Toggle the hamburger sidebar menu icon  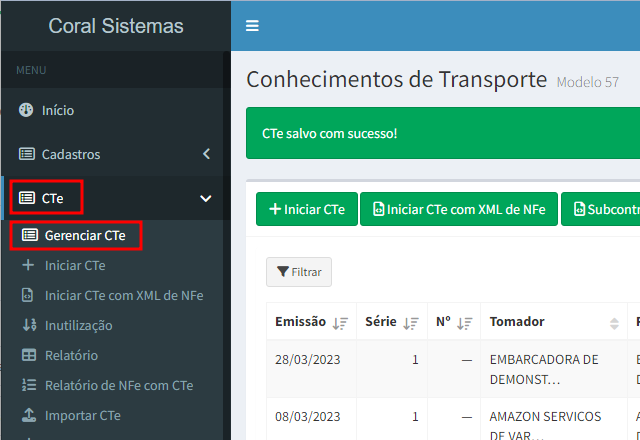(252, 26)
